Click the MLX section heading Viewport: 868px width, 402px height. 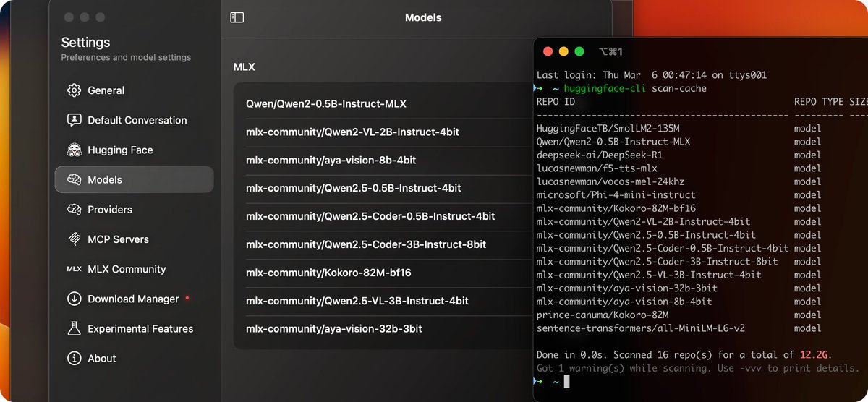point(244,67)
